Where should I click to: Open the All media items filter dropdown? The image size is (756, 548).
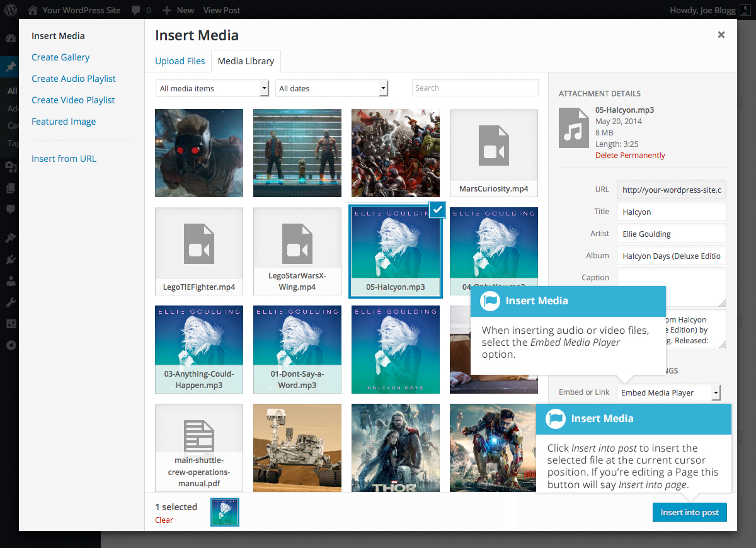pos(213,89)
